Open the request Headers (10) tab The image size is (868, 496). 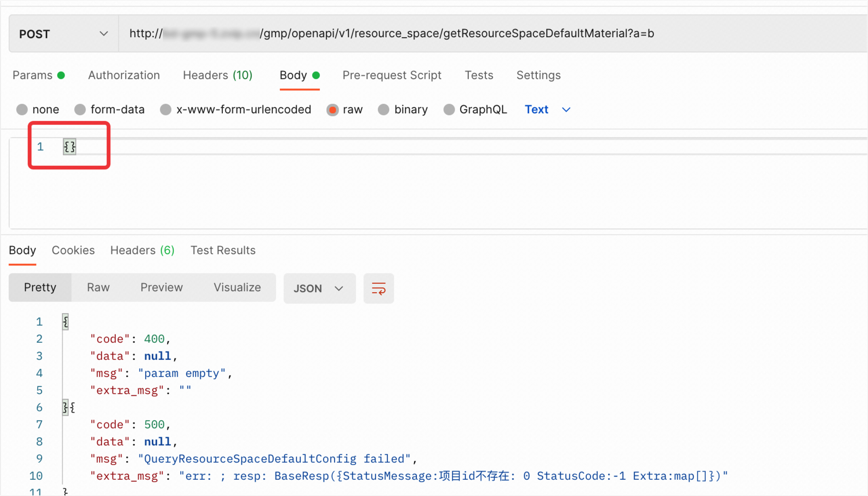[217, 75]
